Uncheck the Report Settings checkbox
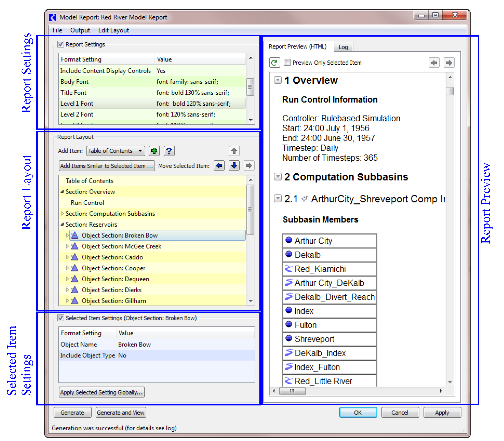504x441 pixels. coord(61,44)
